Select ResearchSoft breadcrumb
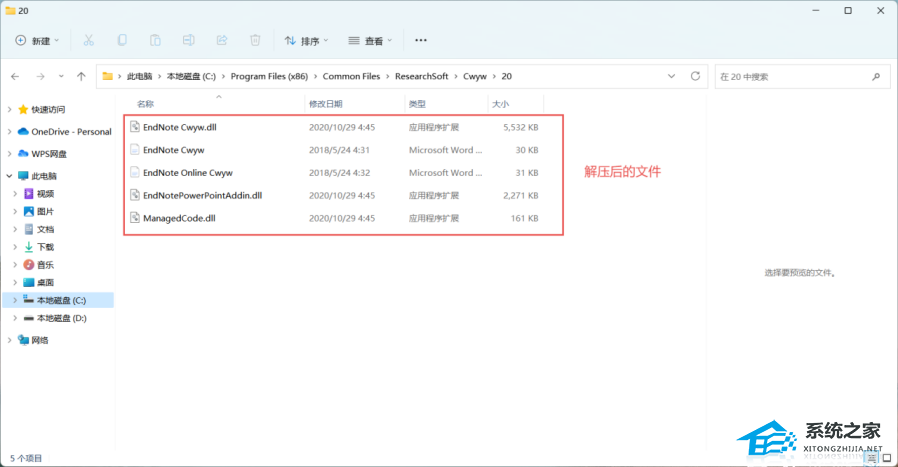The image size is (898, 467). [x=422, y=76]
